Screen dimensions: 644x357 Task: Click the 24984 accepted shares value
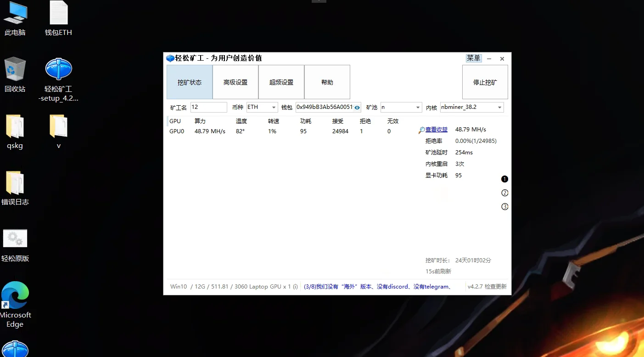pyautogui.click(x=340, y=131)
